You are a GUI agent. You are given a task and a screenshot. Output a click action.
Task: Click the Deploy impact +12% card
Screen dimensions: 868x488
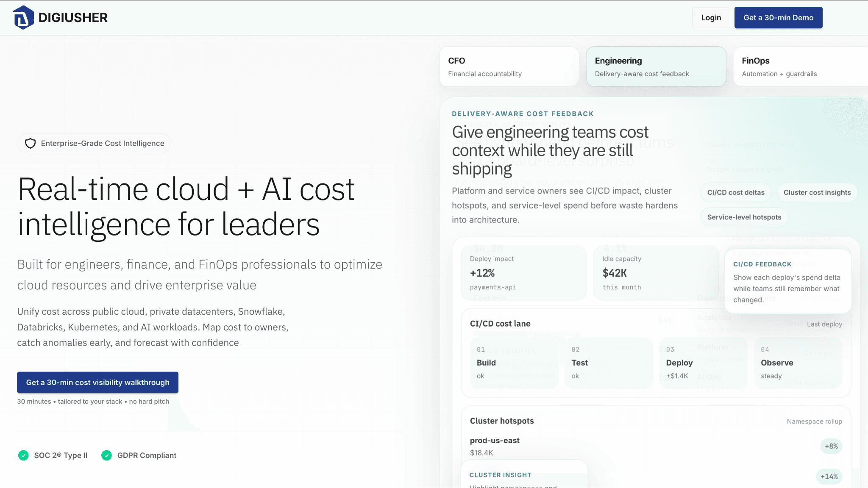point(523,273)
